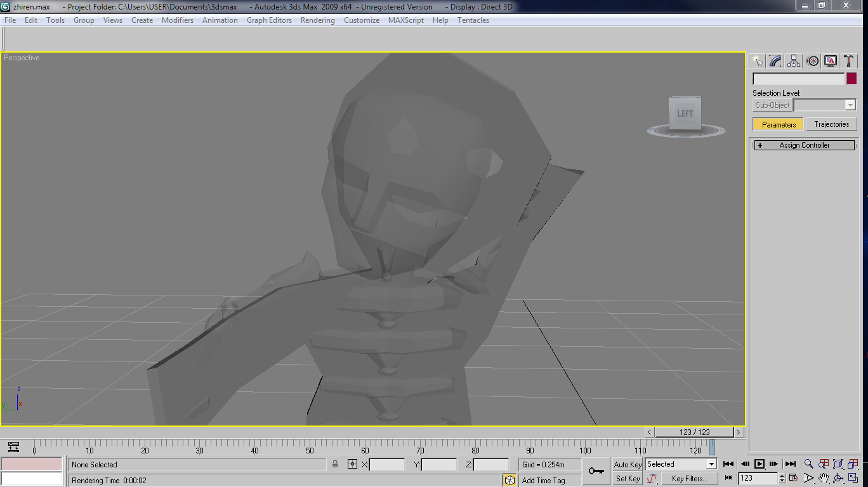Open the Modifiers menu
Viewport: 868px width, 487px height.
[178, 20]
